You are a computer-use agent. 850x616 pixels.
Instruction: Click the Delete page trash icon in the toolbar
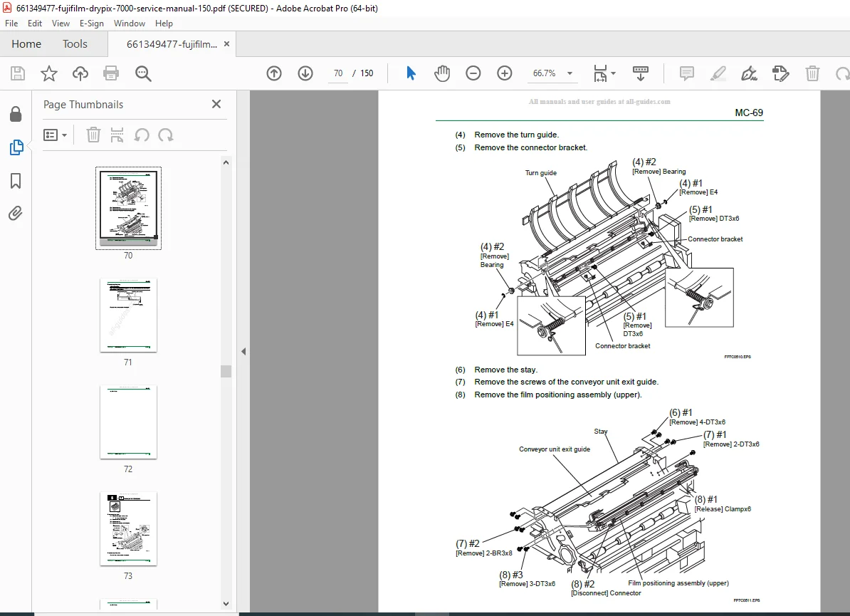click(x=812, y=73)
